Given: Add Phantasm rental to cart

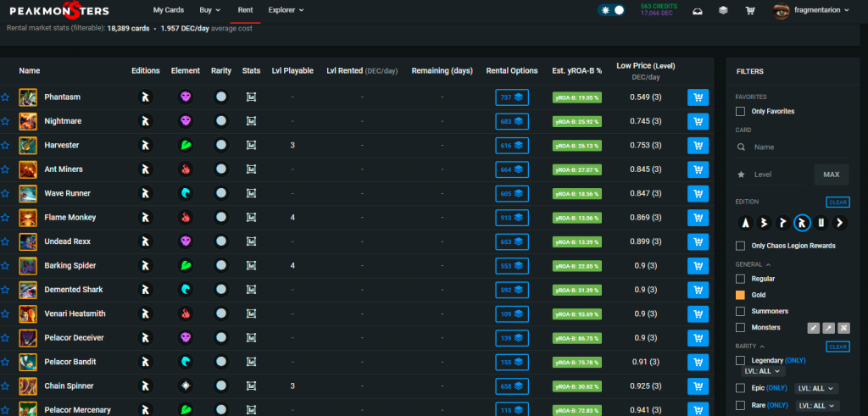Looking at the screenshot, I should 698,97.
